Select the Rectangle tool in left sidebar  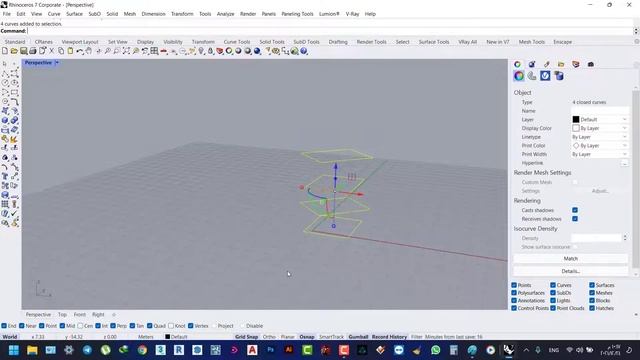14,92
